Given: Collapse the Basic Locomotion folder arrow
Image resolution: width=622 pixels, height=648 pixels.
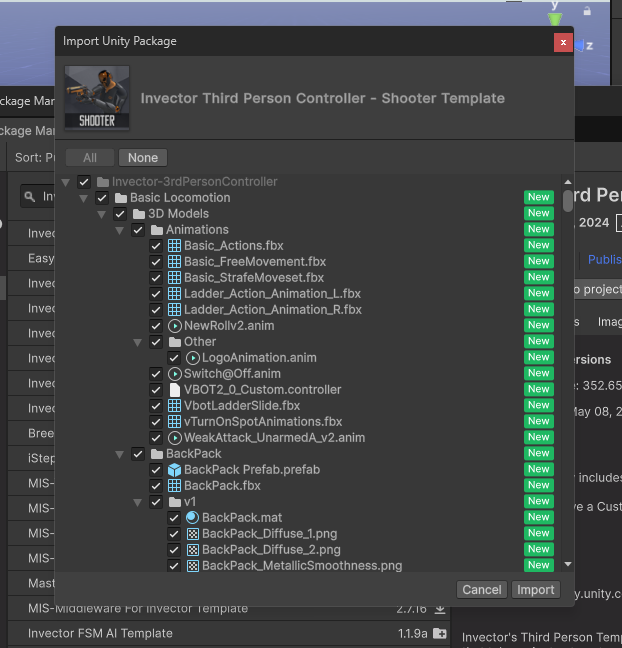Looking at the screenshot, I should click(83, 198).
